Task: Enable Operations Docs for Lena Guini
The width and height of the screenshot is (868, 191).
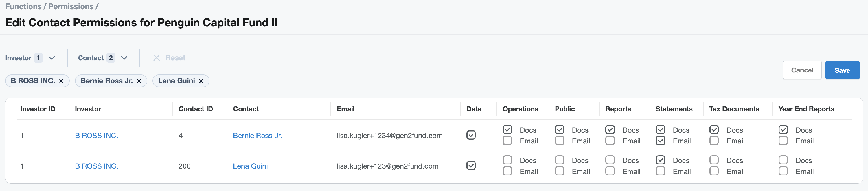Action: pyautogui.click(x=507, y=160)
